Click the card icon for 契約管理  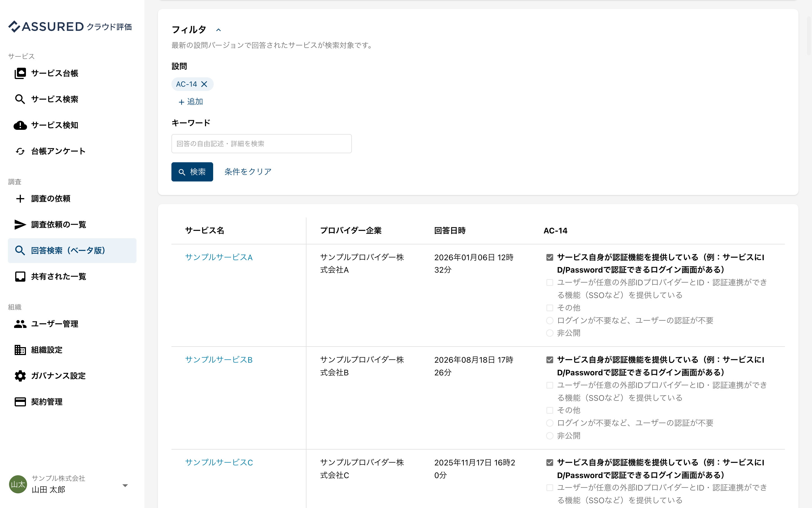[20, 402]
